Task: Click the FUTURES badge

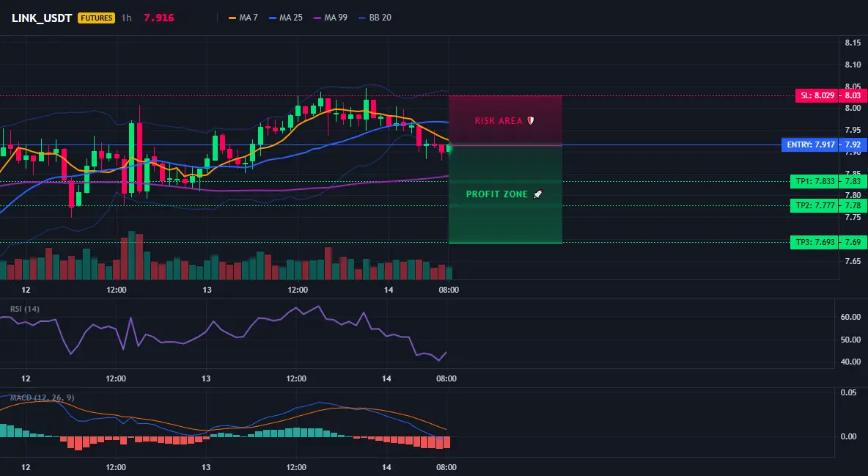Action: 96,18
